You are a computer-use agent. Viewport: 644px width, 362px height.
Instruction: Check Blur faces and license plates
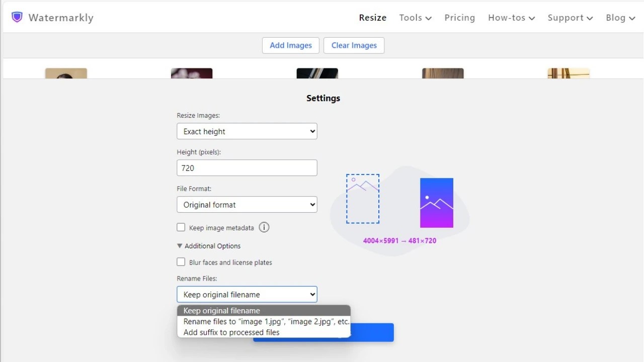(x=181, y=262)
